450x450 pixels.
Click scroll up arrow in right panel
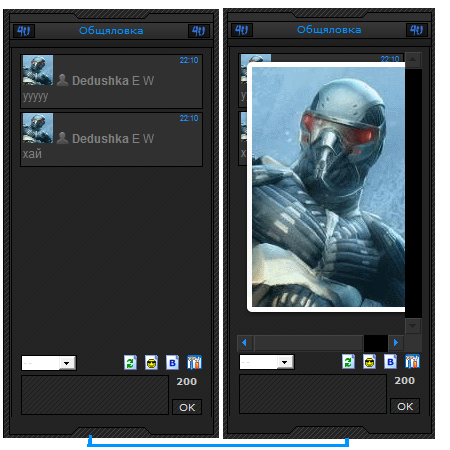pos(413,60)
